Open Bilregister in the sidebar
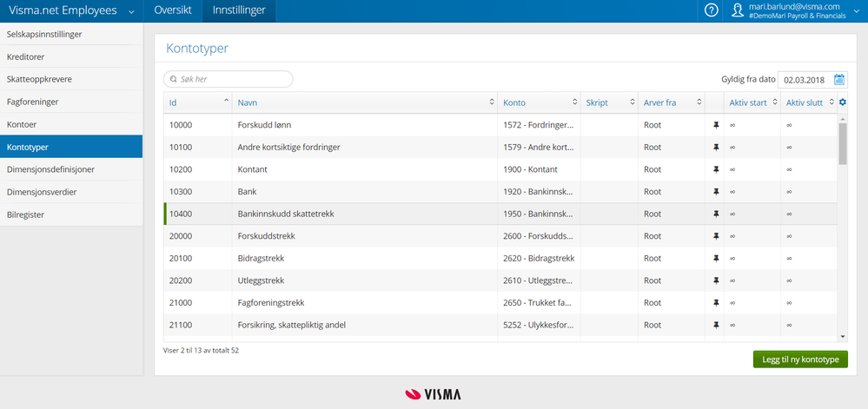Screen dimensions: 868x409 click(x=71, y=214)
